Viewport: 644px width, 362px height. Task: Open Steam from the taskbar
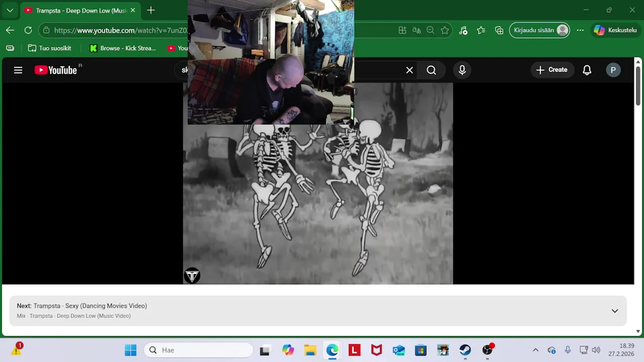465,350
